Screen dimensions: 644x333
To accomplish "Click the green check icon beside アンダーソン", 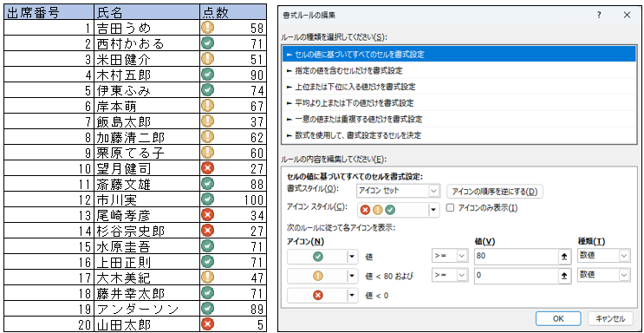I will coord(208,309).
